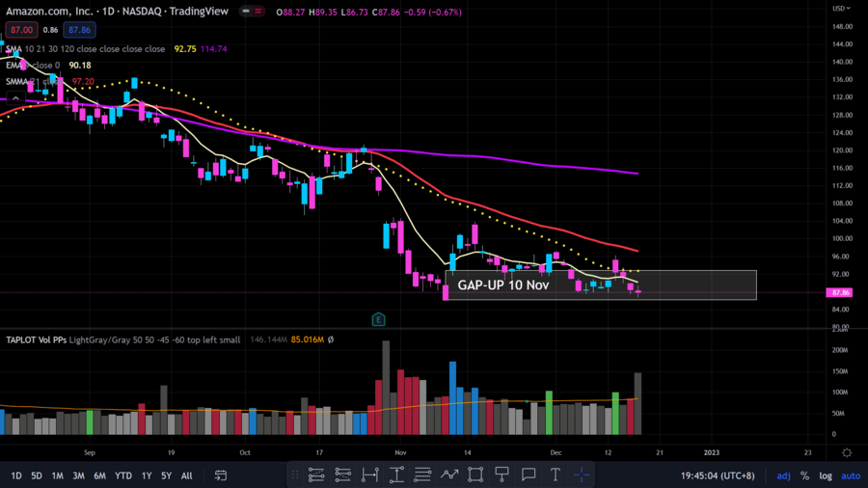868x488 pixels.
Task: Select the GAP-UP 10 Nov rectangle annotation
Action: click(x=601, y=285)
